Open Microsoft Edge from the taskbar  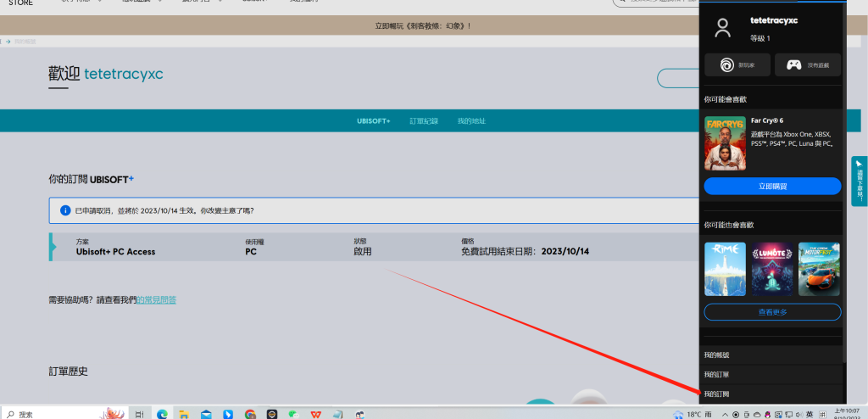[162, 414]
